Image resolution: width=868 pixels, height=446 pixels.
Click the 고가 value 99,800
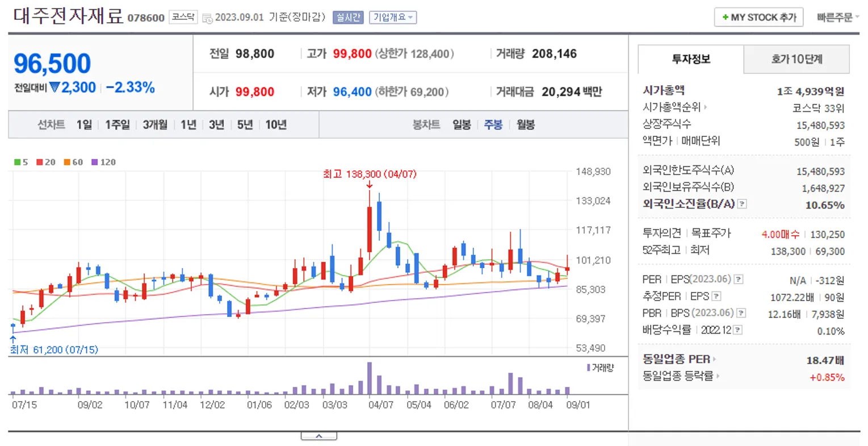tap(352, 54)
